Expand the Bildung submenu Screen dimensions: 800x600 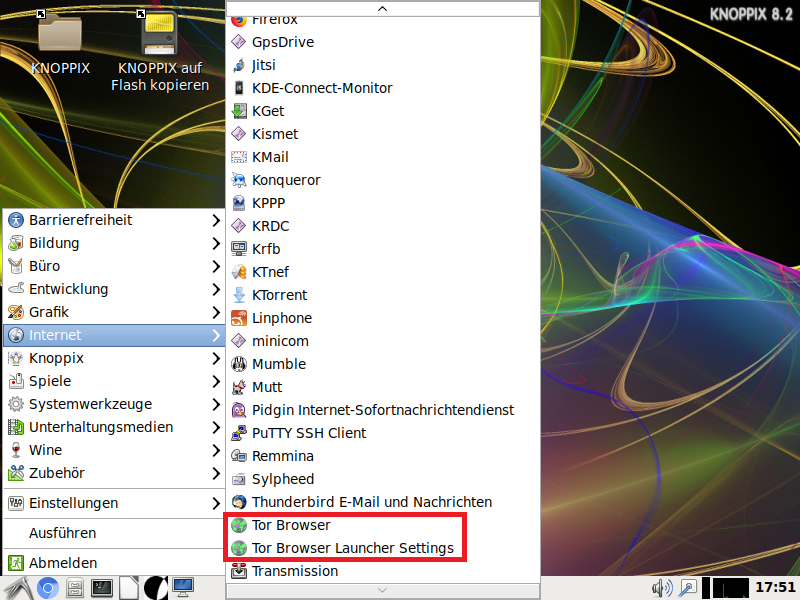tap(114, 243)
